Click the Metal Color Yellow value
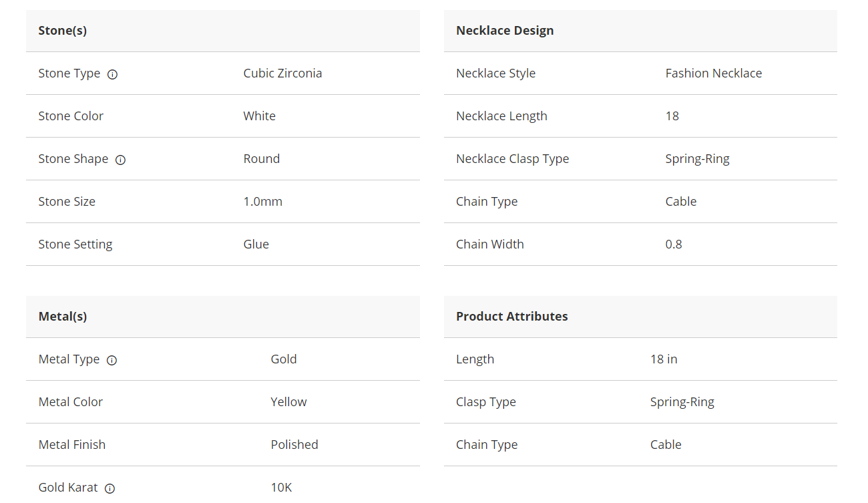 pyautogui.click(x=288, y=402)
